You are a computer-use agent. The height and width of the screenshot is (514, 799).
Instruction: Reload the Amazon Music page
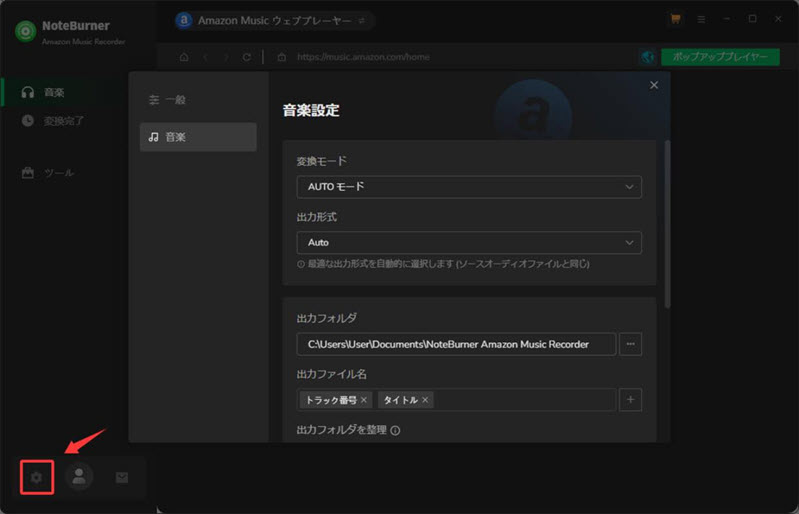(x=247, y=57)
